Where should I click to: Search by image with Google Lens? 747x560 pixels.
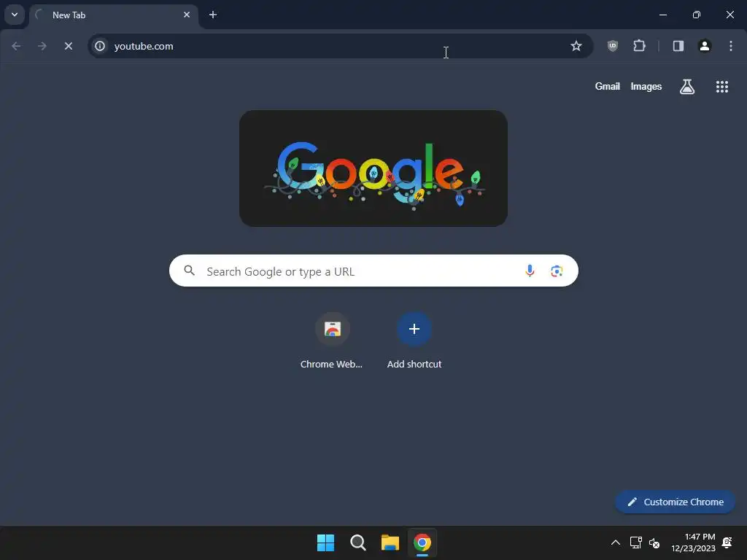(557, 271)
